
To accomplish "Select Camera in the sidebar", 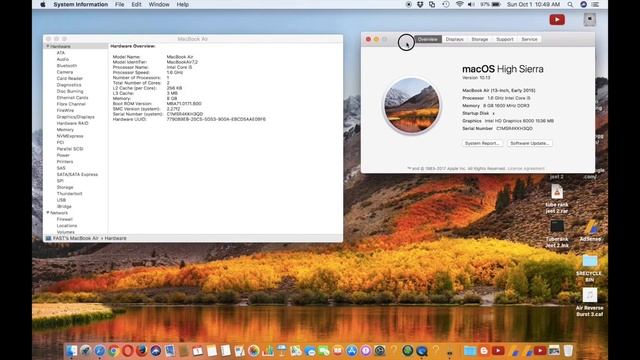I will [x=65, y=72].
